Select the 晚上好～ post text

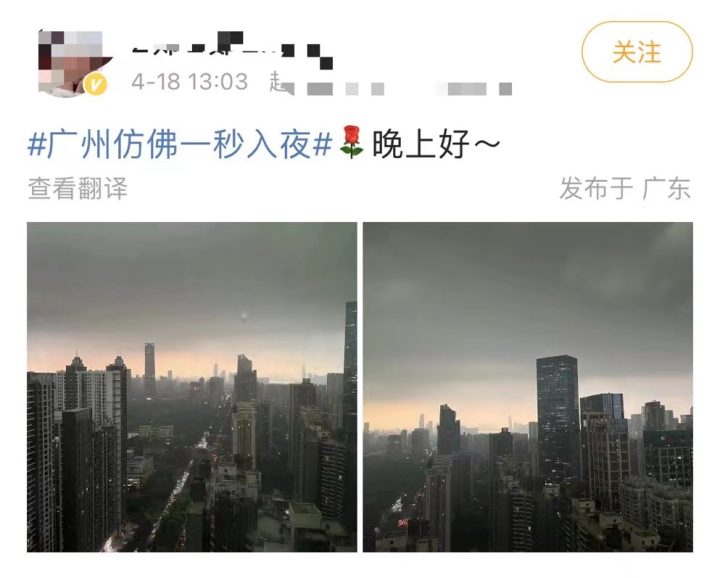(x=436, y=144)
